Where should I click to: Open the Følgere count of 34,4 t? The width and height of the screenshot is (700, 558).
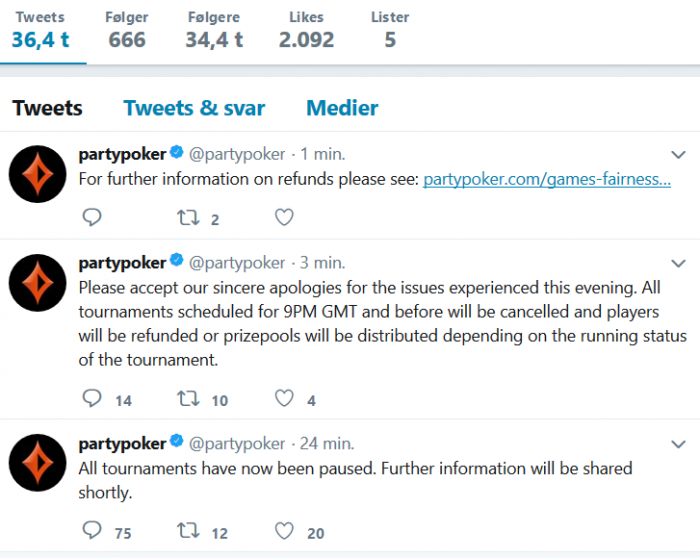(x=214, y=30)
